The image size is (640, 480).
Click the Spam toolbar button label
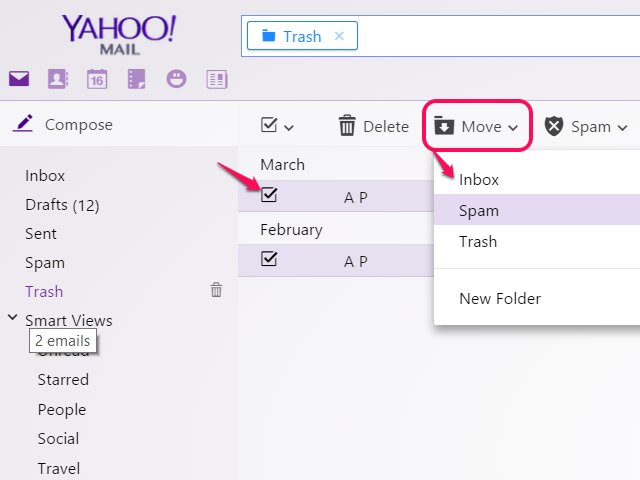click(591, 127)
